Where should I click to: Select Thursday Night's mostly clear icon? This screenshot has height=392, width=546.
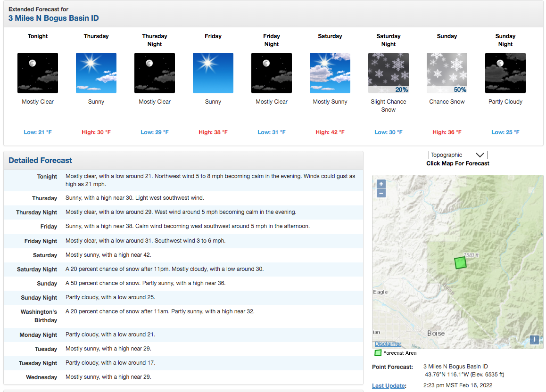click(x=155, y=73)
